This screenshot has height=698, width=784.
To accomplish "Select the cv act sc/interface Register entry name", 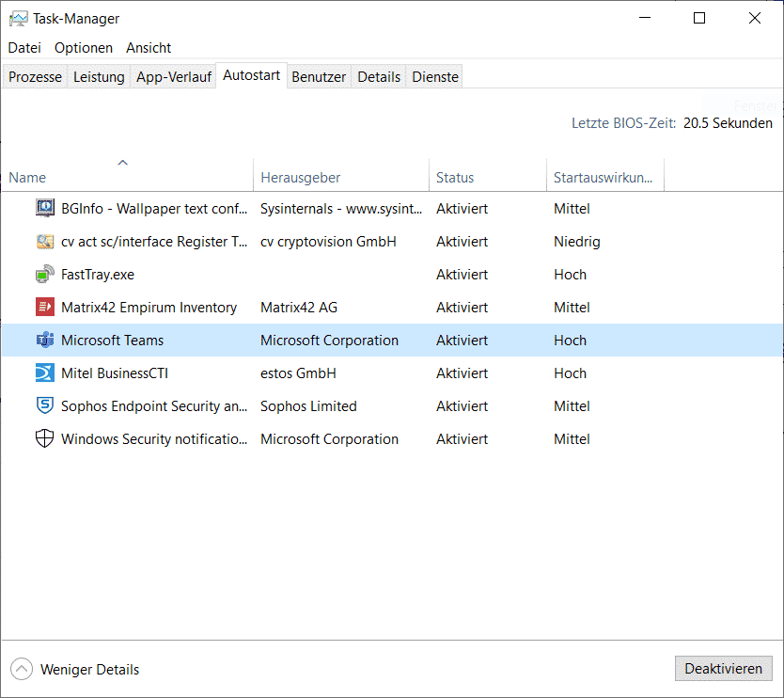I will [154, 242].
